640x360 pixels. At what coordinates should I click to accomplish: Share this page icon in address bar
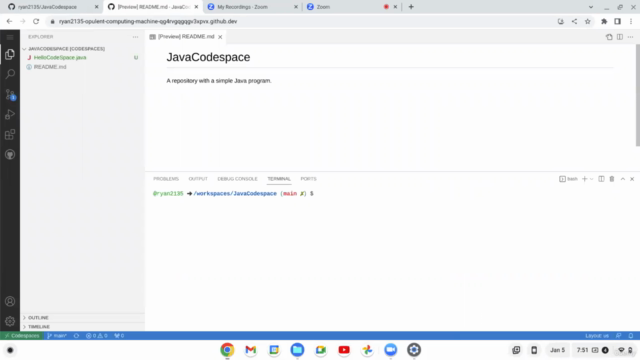[x=574, y=21]
